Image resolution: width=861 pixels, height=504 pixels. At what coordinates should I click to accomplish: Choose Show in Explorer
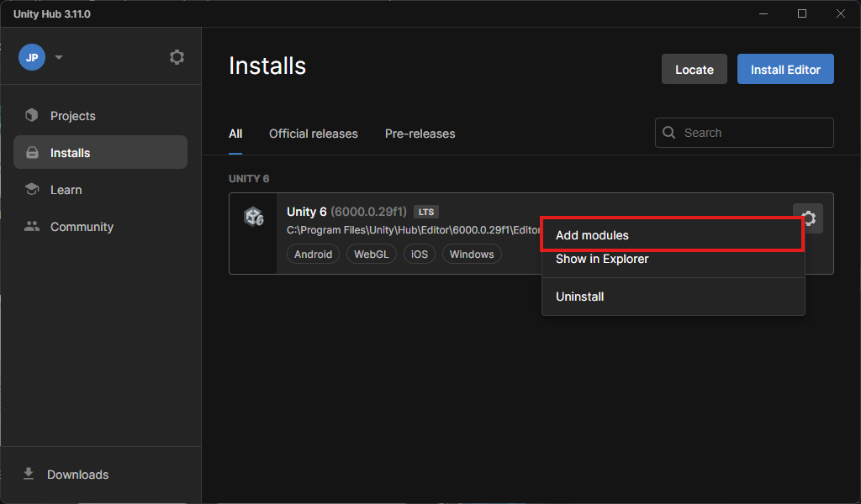pos(673,260)
